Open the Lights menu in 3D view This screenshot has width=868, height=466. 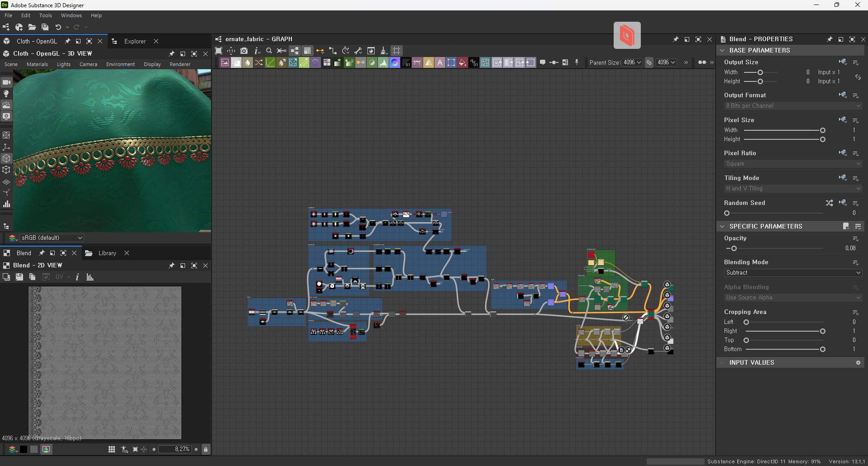64,64
